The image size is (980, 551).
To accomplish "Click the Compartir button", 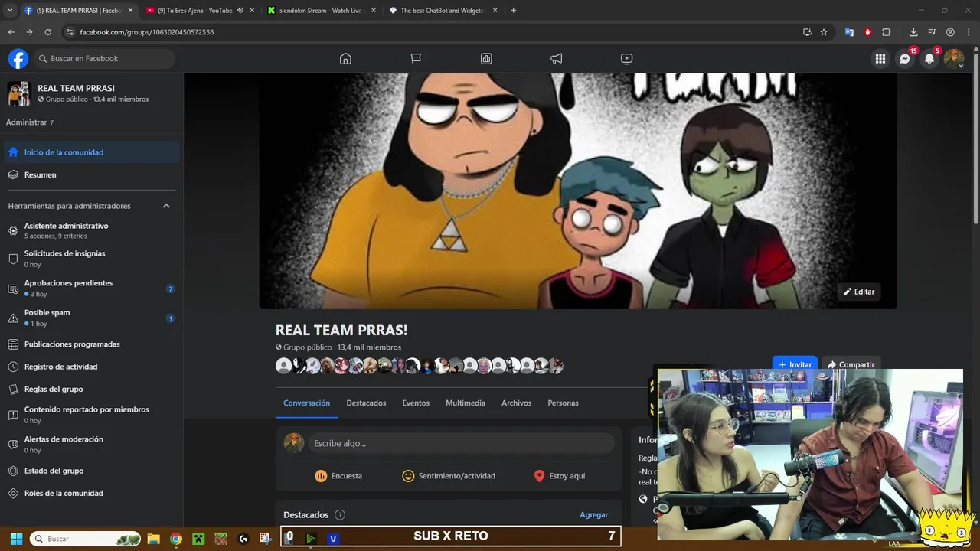I will pyautogui.click(x=851, y=364).
